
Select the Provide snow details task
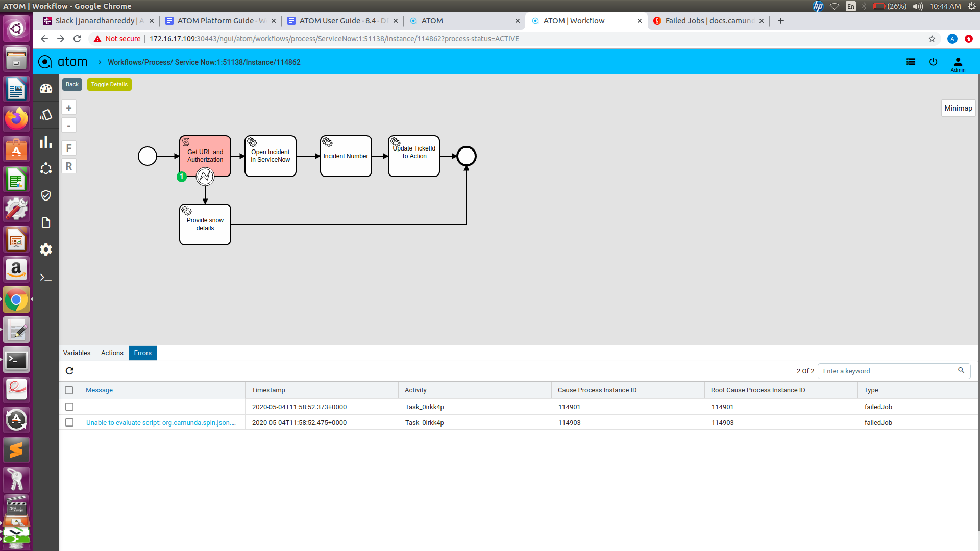pyautogui.click(x=205, y=224)
